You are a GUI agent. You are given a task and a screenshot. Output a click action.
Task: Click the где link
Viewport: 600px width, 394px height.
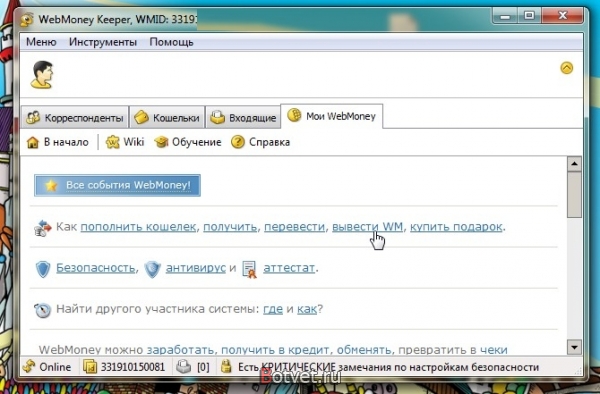point(273,309)
